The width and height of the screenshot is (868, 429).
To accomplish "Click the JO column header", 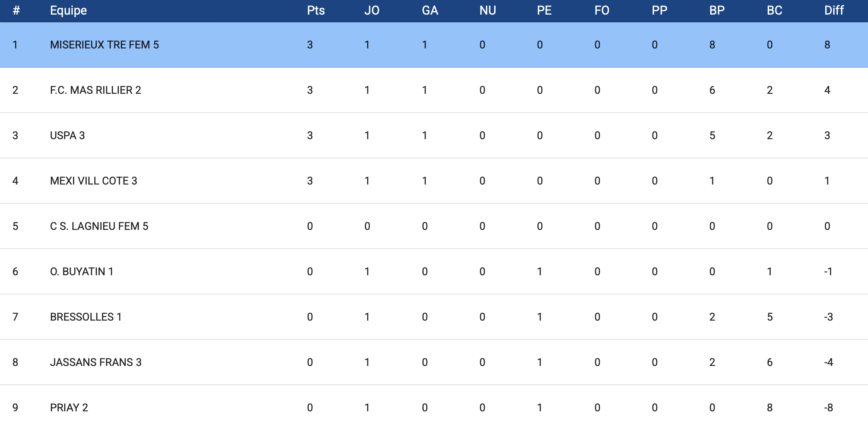I will coord(372,10).
